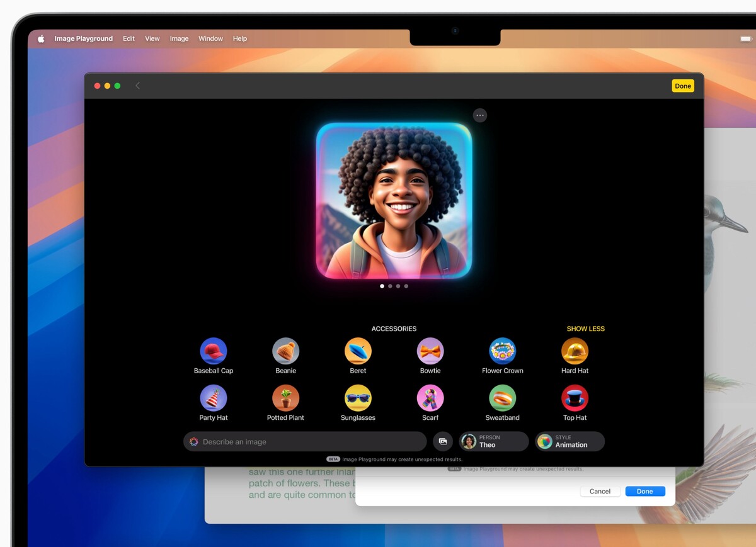Click the Describe an image field
756x547 pixels.
click(x=305, y=441)
